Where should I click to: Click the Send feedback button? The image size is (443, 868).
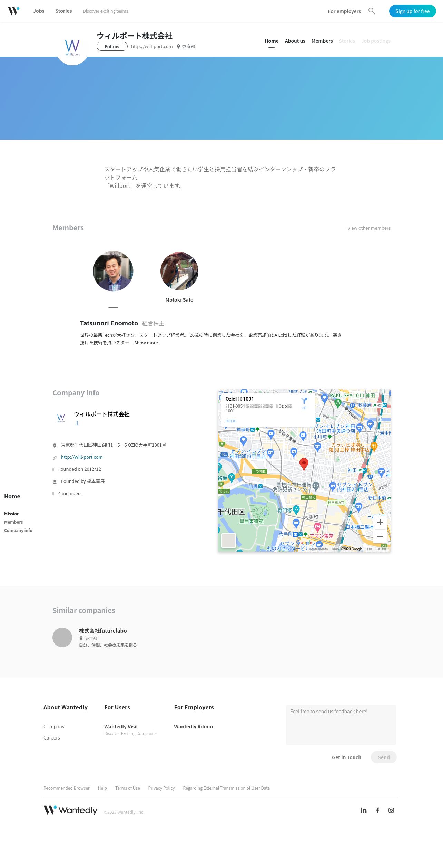point(384,757)
